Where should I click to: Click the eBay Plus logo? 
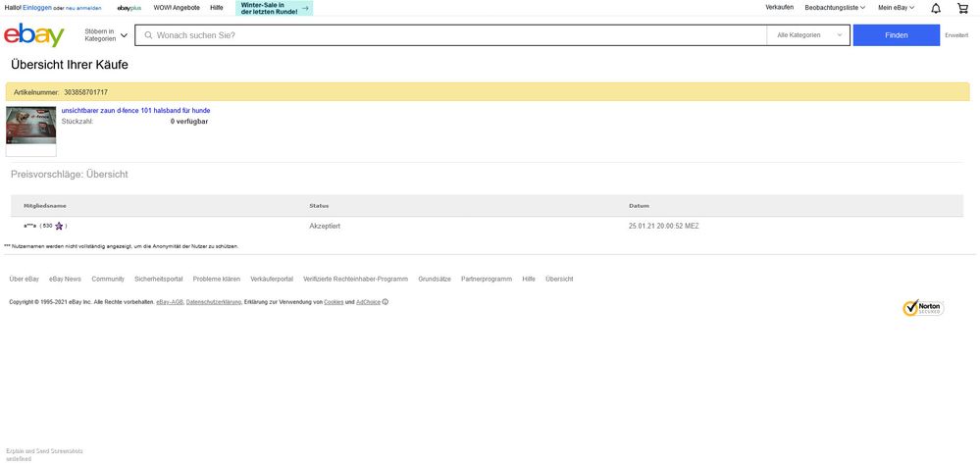(129, 8)
